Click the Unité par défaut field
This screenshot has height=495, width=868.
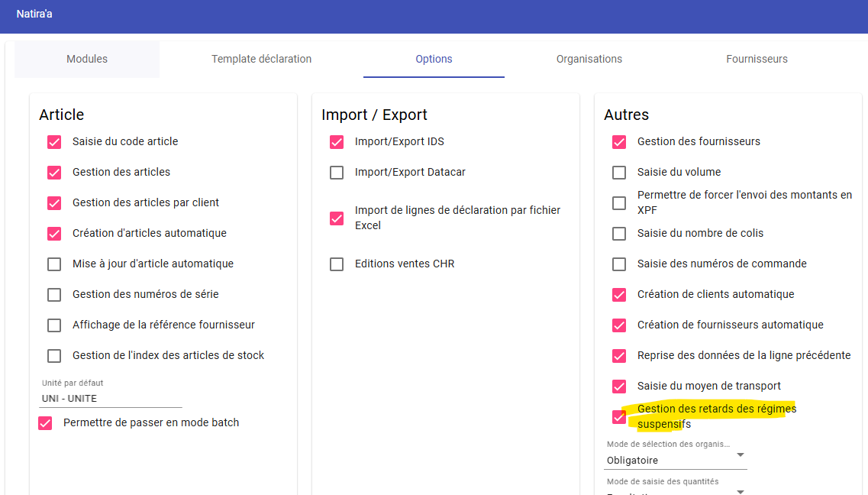click(111, 398)
